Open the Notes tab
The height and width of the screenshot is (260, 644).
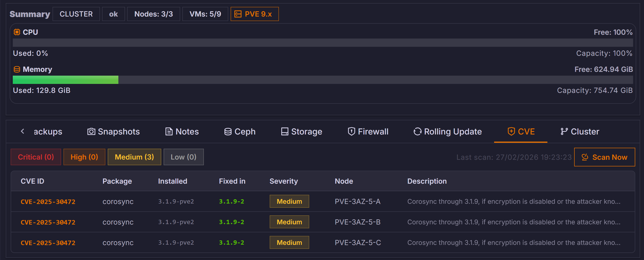(182, 131)
